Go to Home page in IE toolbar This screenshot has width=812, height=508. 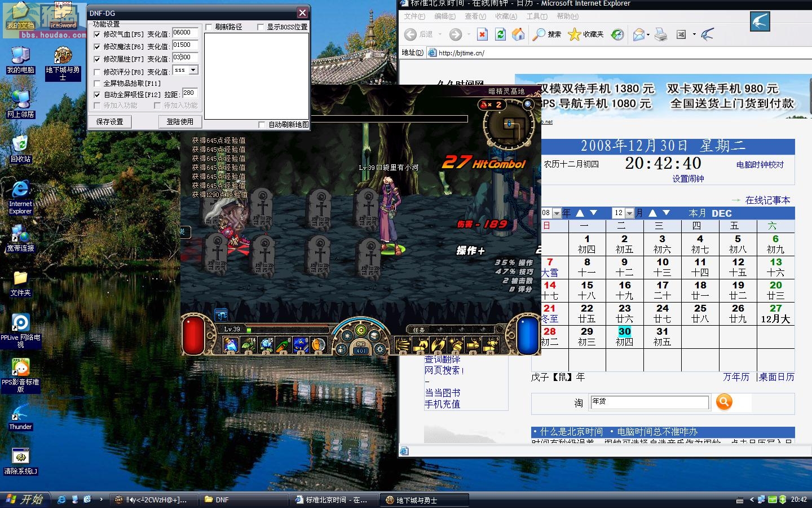pos(518,34)
